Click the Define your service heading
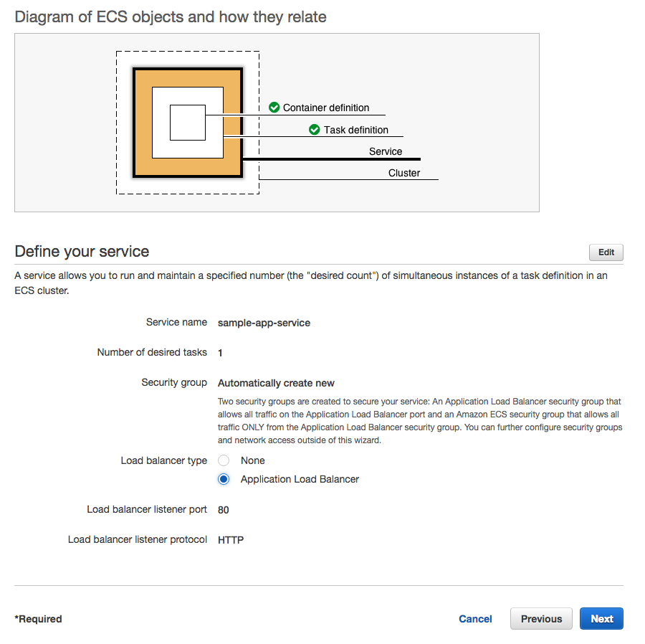 [x=82, y=252]
